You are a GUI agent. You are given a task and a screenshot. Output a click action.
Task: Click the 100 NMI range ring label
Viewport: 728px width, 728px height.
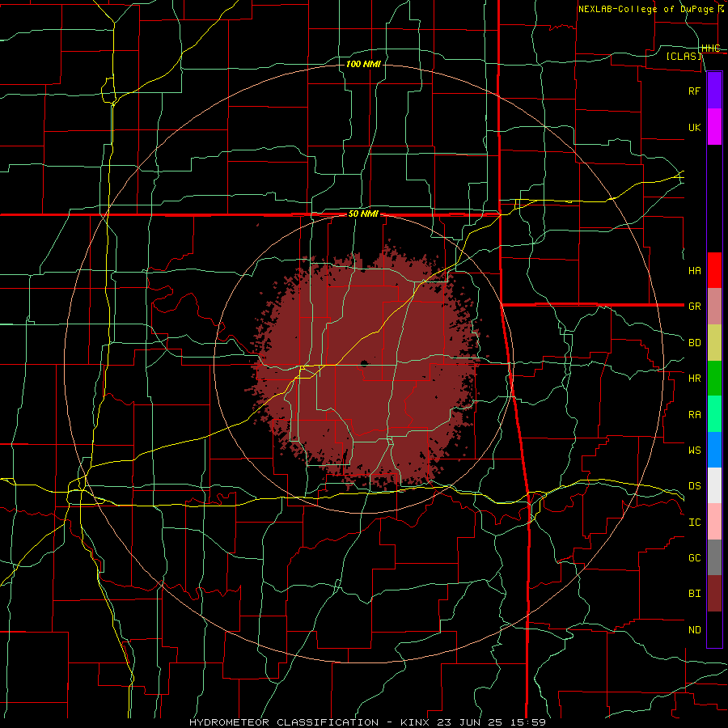point(363,64)
